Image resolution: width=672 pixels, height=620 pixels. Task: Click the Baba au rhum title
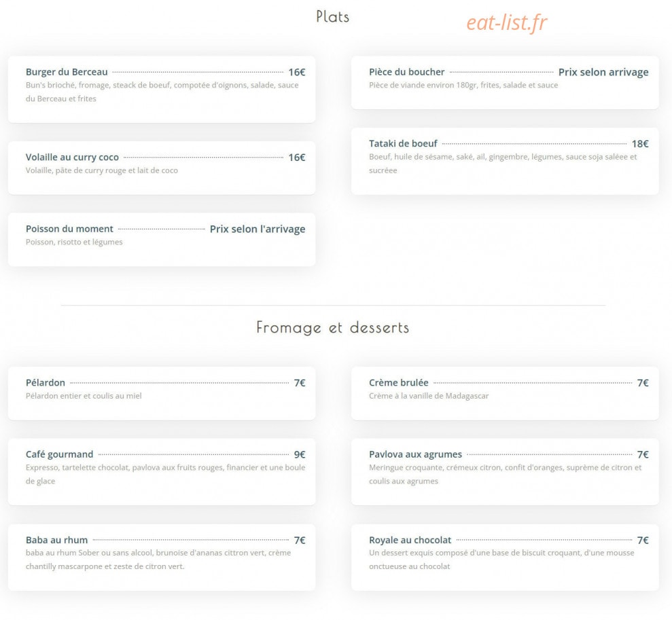[56, 540]
